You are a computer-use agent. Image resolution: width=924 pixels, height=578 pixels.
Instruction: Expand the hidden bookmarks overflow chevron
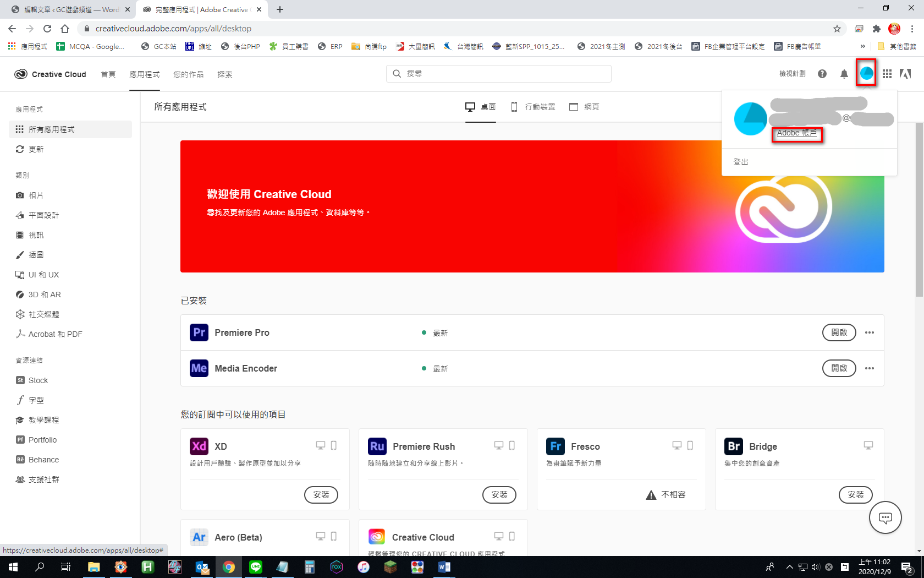pyautogui.click(x=862, y=47)
